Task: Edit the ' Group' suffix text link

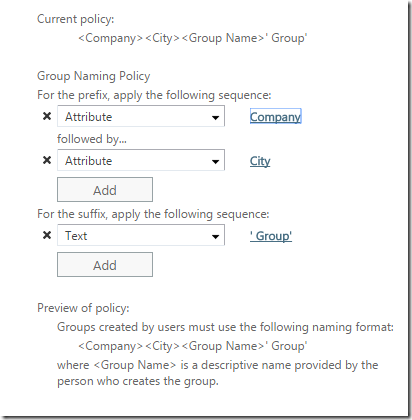Action: (x=271, y=236)
